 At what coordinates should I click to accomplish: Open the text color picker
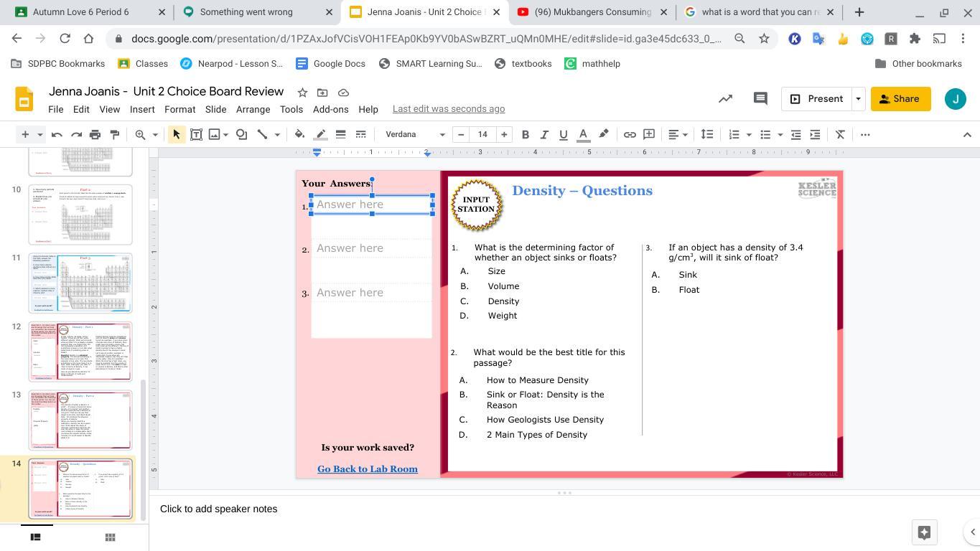(583, 134)
